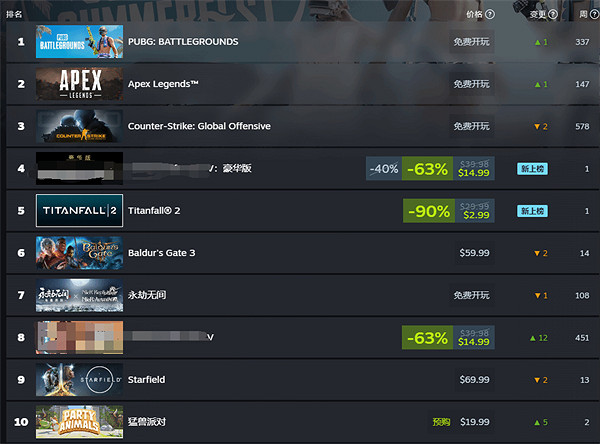This screenshot has width=600, height=444.
Task: Open the Party Animals banner thumbnail
Action: (x=80, y=422)
